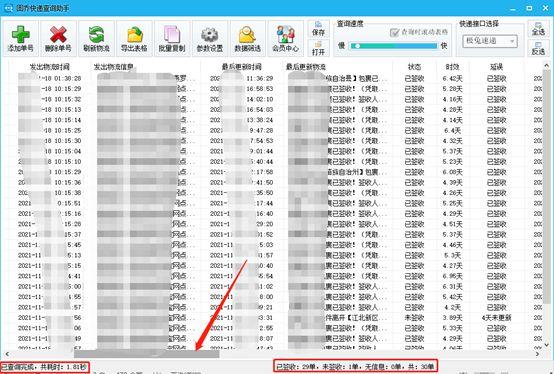Select the 4.51天 cell
Image resolution: width=554 pixels, height=374 pixels.
coord(452,224)
